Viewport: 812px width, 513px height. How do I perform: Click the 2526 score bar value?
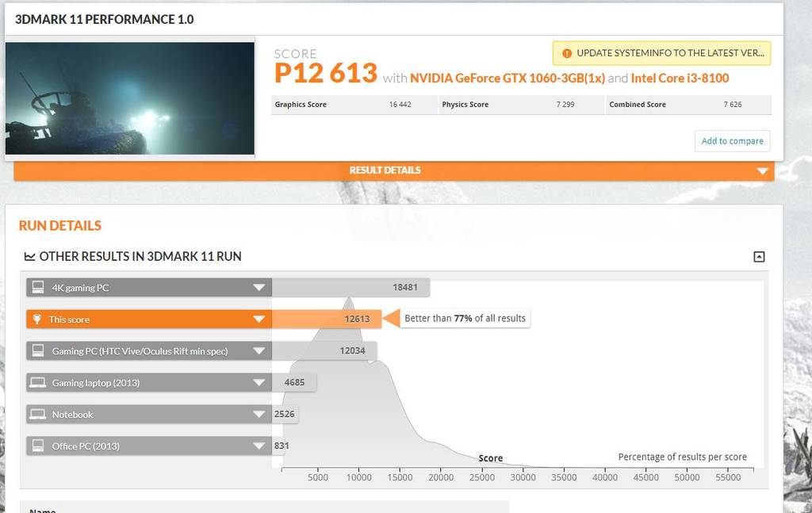[285, 414]
